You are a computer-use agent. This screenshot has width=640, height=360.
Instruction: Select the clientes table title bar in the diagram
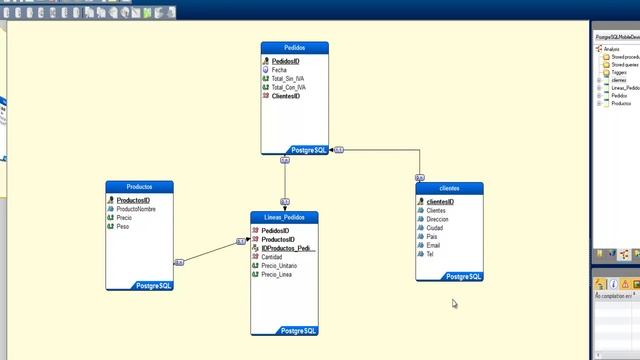pyautogui.click(x=449, y=189)
